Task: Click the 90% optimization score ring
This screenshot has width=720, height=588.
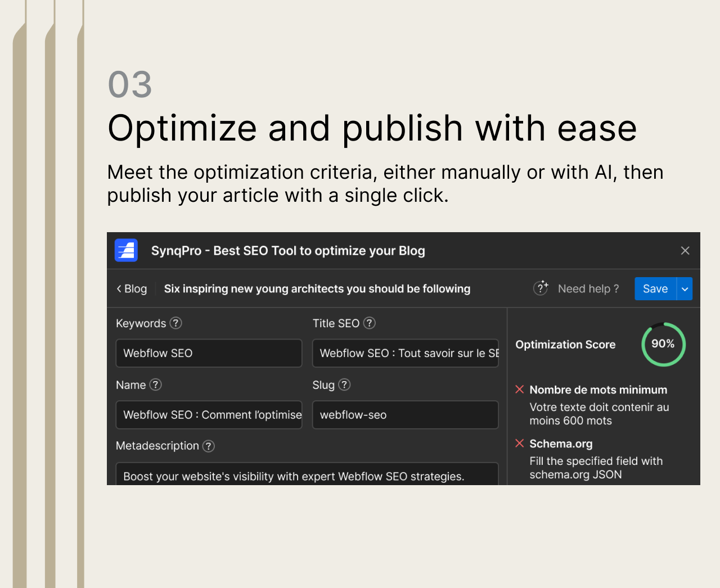Action: tap(663, 344)
